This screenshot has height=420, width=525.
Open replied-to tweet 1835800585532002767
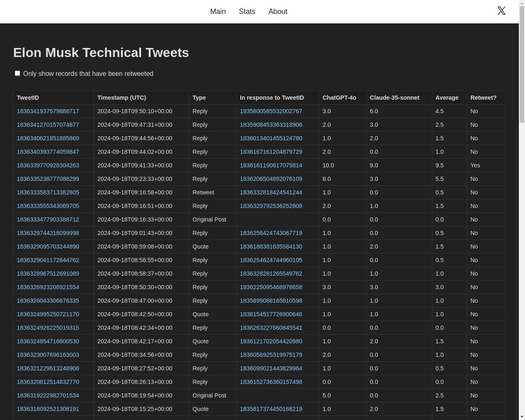click(x=271, y=111)
